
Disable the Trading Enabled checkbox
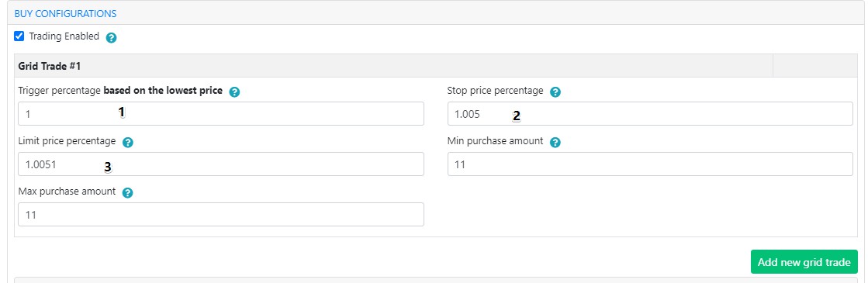19,36
